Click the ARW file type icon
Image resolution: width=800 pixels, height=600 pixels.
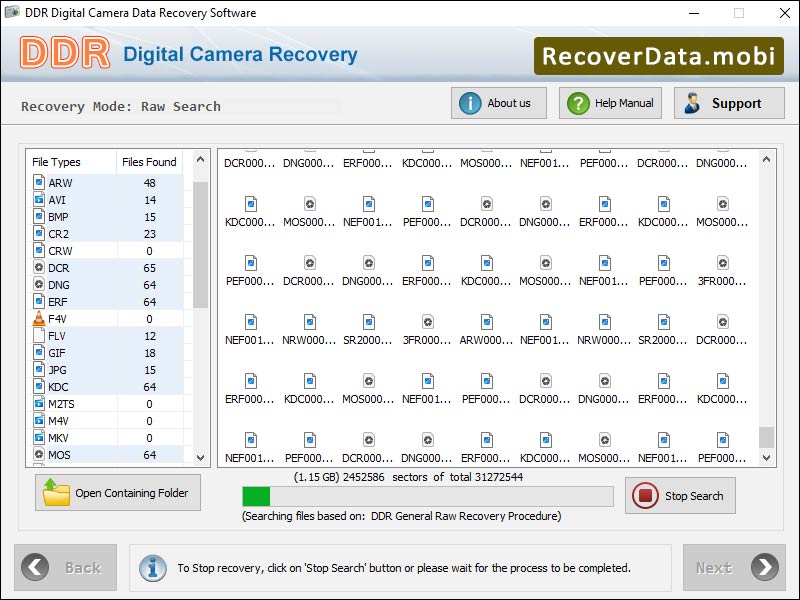pyautogui.click(x=39, y=182)
